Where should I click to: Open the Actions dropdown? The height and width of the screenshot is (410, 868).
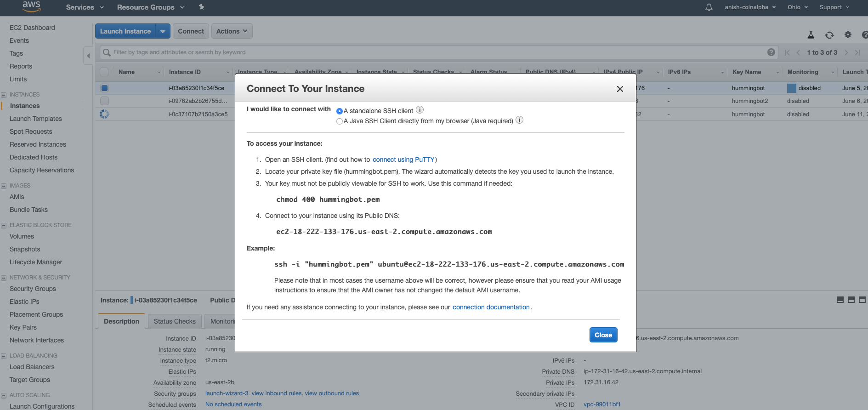[232, 31]
